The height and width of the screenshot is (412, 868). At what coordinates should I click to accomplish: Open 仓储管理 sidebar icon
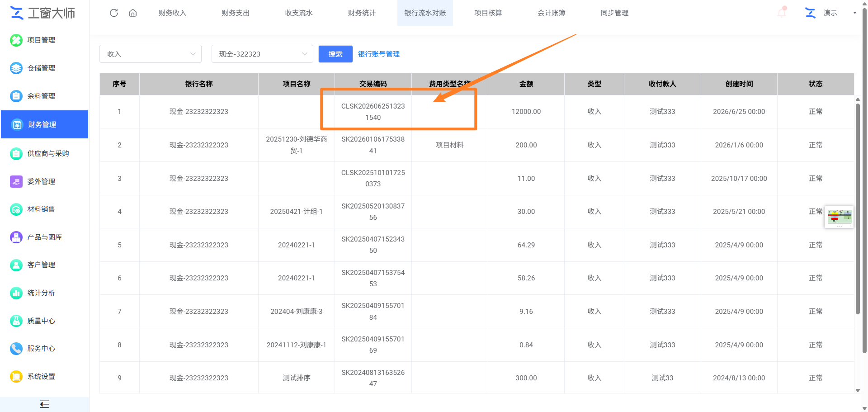[16, 68]
